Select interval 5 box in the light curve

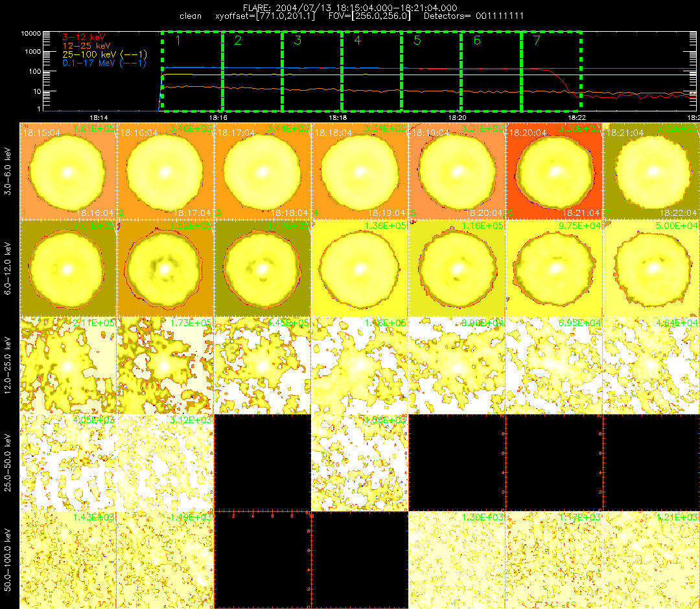click(x=432, y=71)
